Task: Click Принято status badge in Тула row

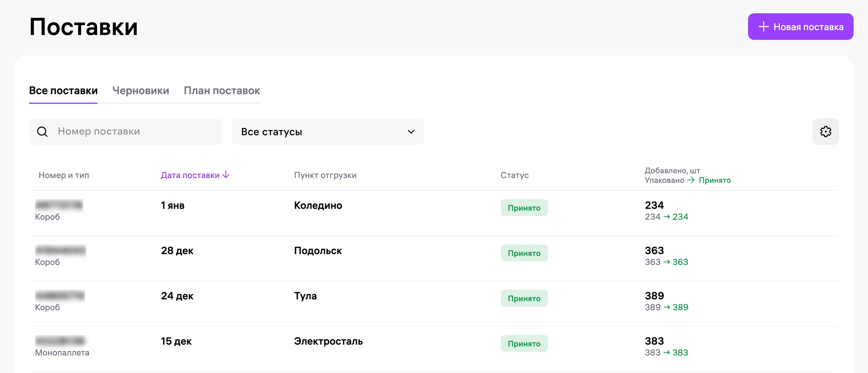Action: (x=524, y=298)
